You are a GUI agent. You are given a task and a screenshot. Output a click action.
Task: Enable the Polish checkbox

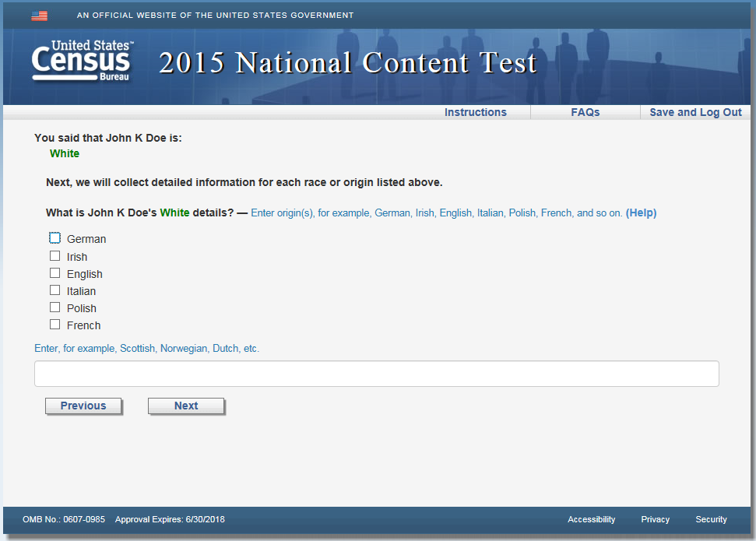55,307
